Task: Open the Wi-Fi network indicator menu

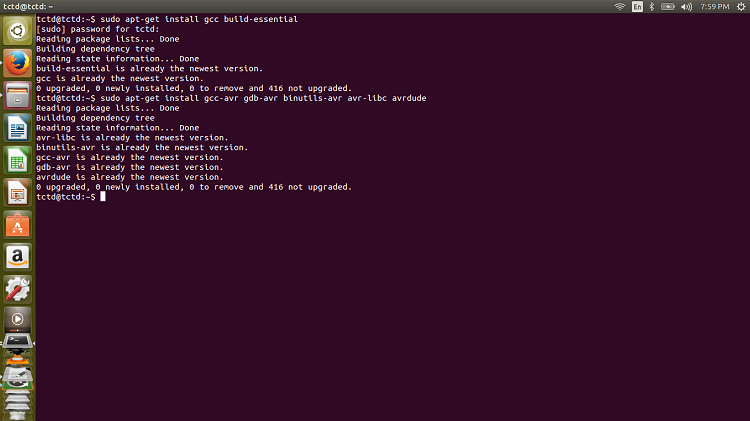Action: click(619, 7)
